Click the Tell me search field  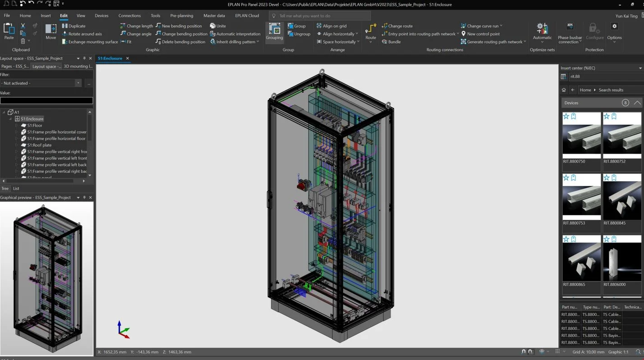click(x=320, y=16)
